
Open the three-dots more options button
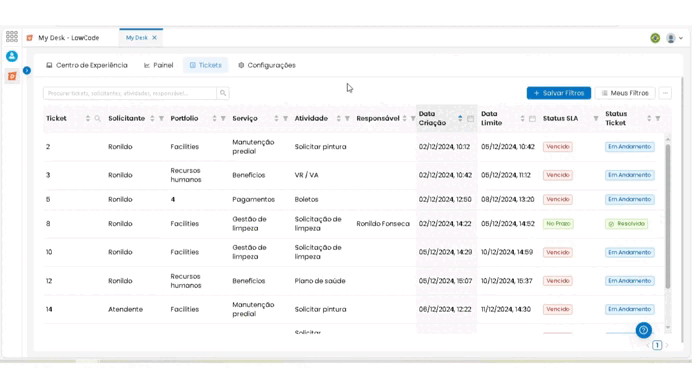click(665, 93)
